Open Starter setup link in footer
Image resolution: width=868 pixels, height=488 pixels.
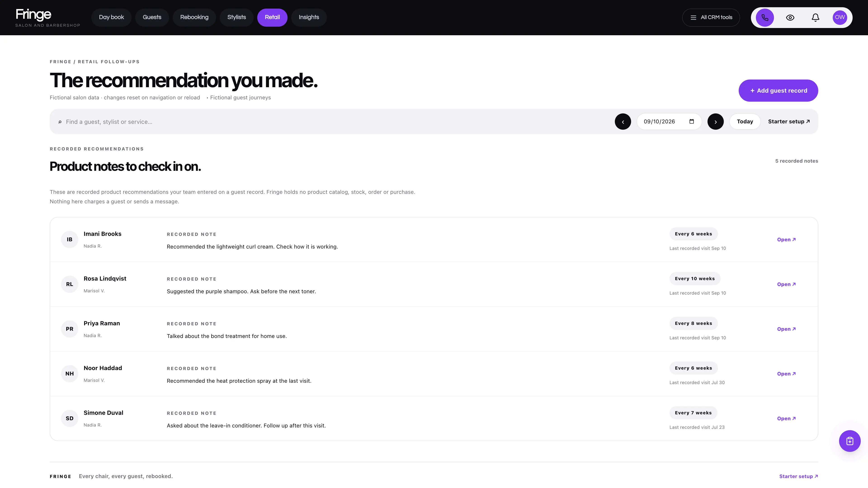(x=798, y=476)
